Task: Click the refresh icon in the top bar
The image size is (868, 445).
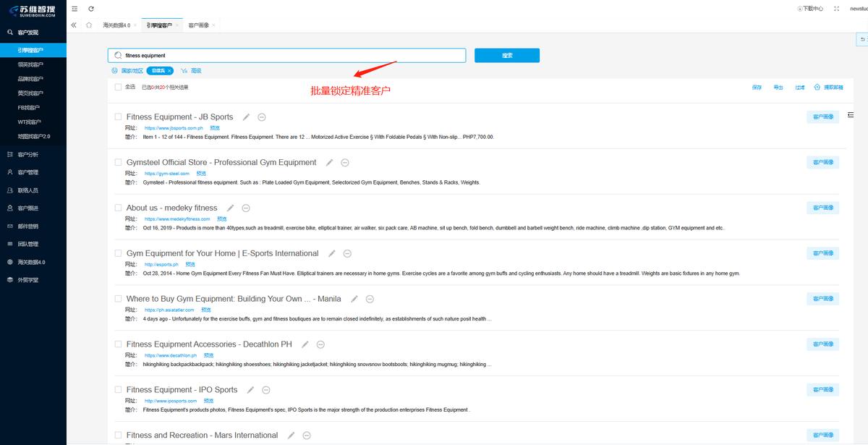Action: coord(90,9)
